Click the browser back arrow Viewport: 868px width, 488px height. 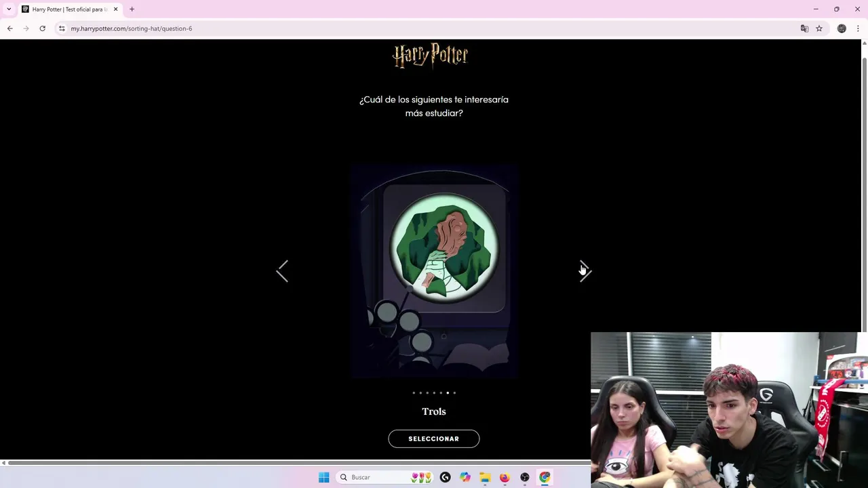[x=9, y=28]
